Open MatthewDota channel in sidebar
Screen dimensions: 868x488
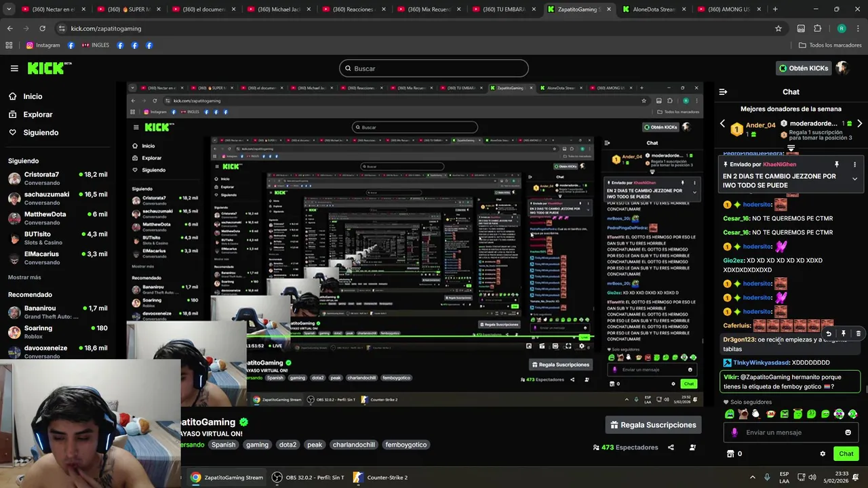point(58,218)
